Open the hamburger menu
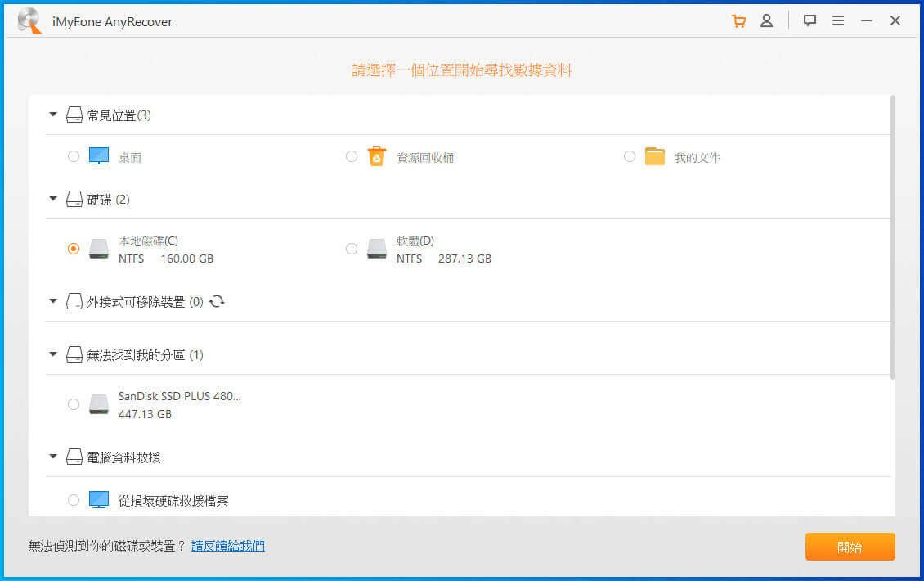Viewport: 924px width, 581px height. pos(838,21)
